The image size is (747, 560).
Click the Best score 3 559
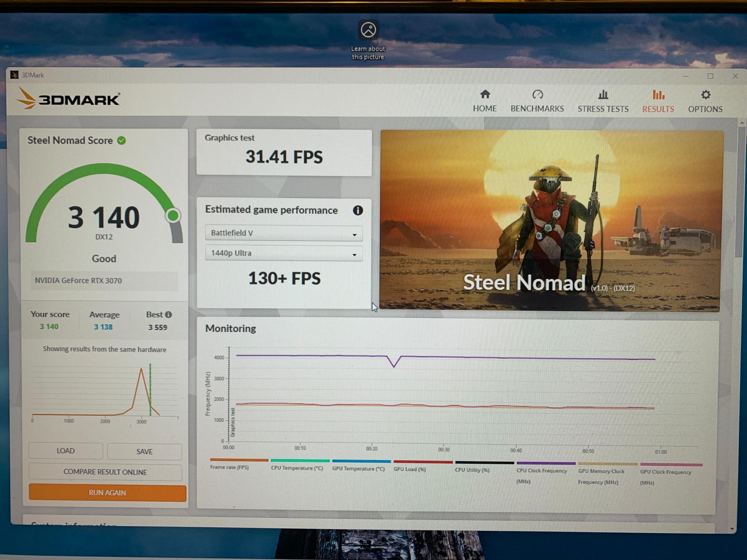158,327
